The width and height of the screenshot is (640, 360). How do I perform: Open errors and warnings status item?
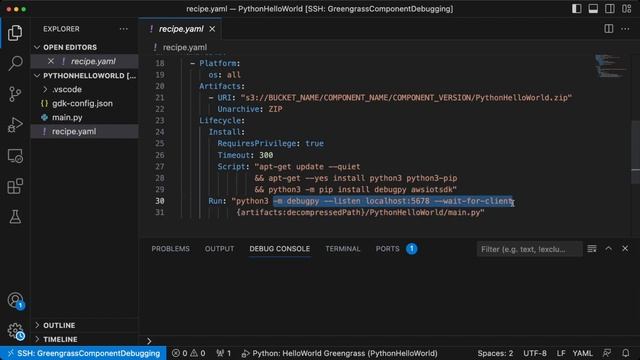tap(189, 353)
